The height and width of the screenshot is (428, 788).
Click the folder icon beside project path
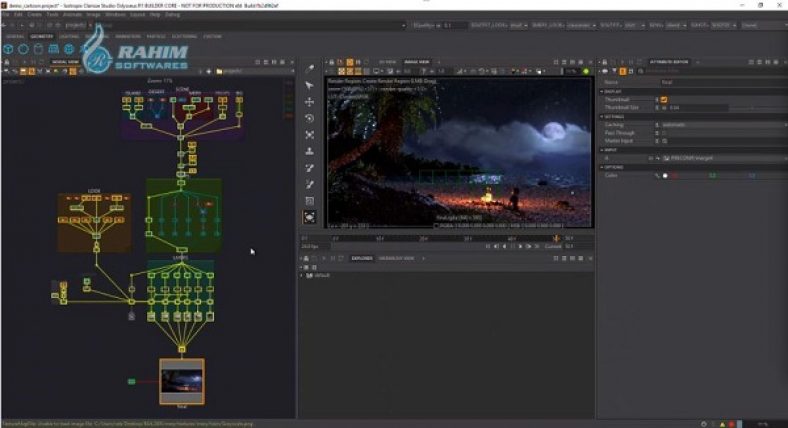pyautogui.click(x=219, y=72)
